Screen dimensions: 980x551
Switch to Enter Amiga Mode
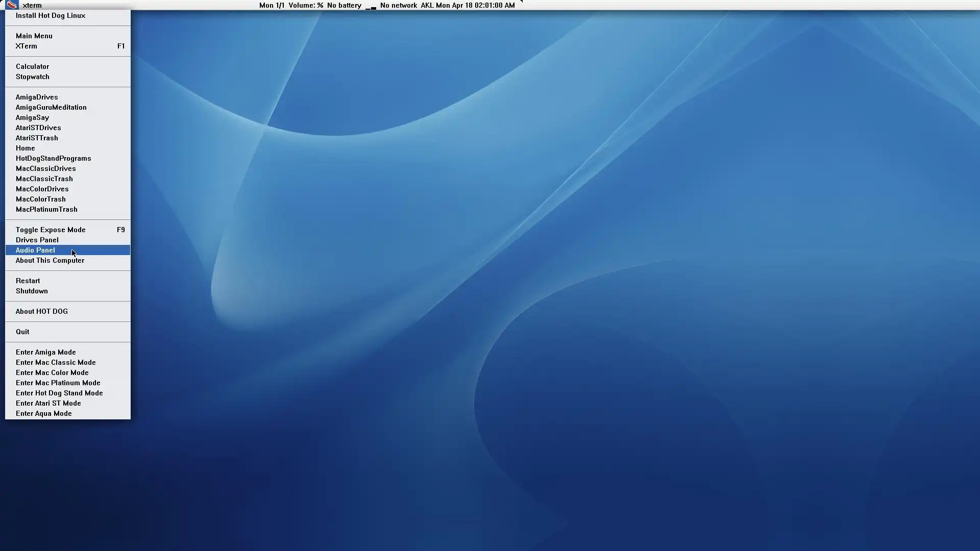[x=46, y=352]
